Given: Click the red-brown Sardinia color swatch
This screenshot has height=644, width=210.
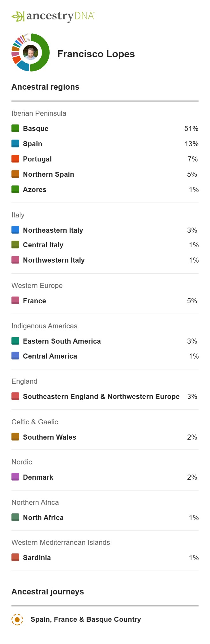Looking at the screenshot, I should point(15,557).
